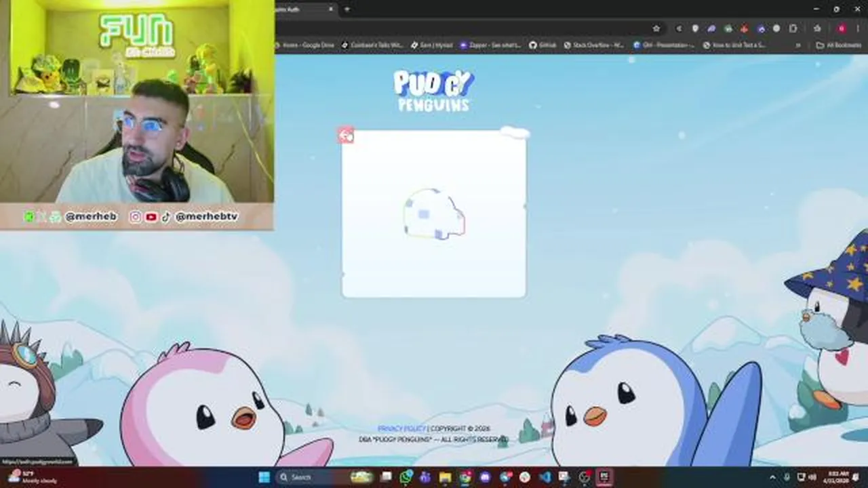Open the How to Unit Test bookmark
Screen dimensions: 868x488
[734, 45]
